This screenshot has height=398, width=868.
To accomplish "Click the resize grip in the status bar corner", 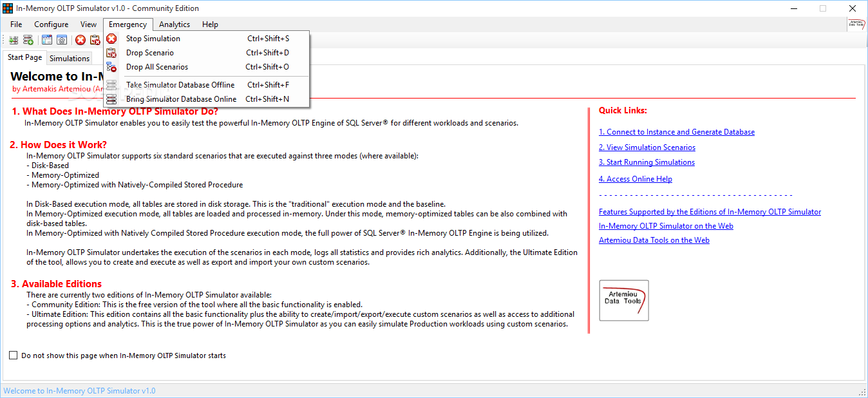I will [x=862, y=392].
